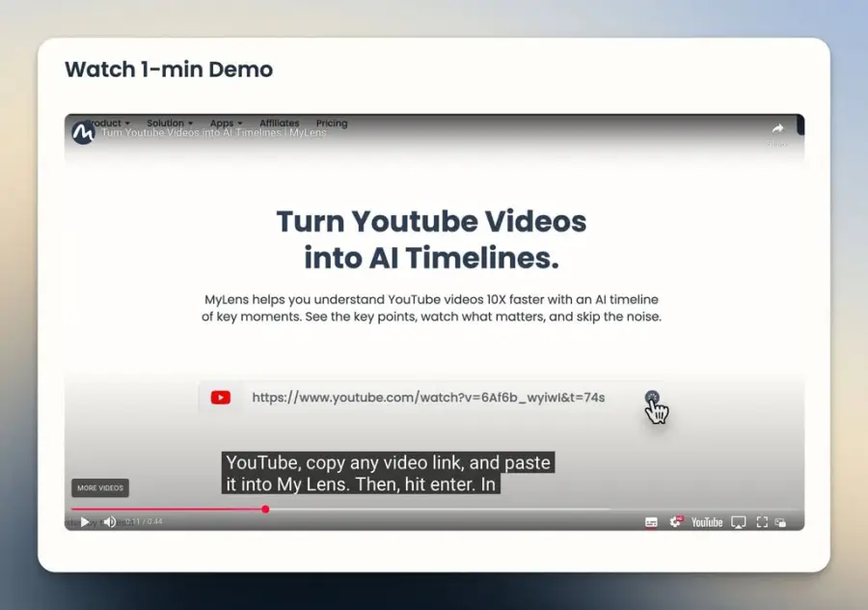Open the Pricing menu item
The image size is (868, 610).
coord(332,123)
